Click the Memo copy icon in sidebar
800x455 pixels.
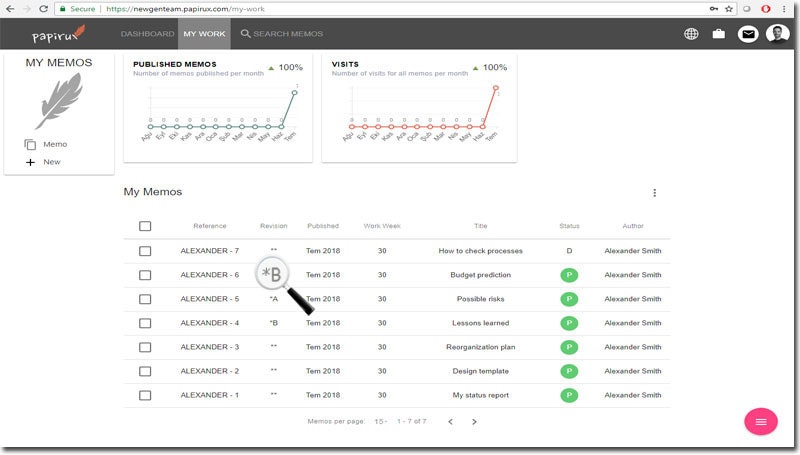[x=30, y=145]
